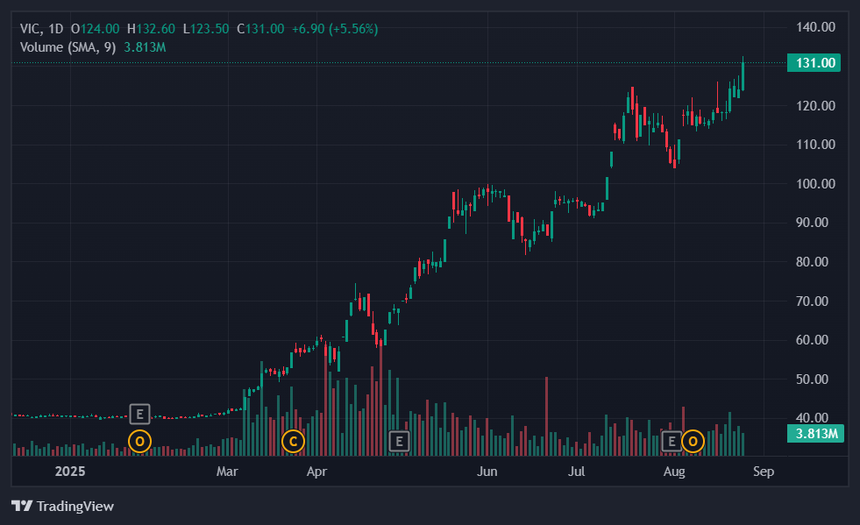
Task: Click the O marker below February earnings
Action: coord(140,441)
